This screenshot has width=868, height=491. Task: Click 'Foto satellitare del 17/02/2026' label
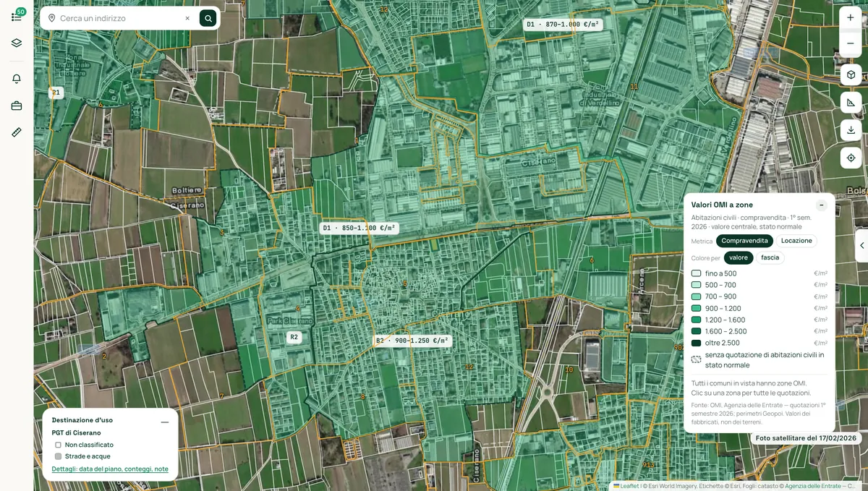pos(806,438)
